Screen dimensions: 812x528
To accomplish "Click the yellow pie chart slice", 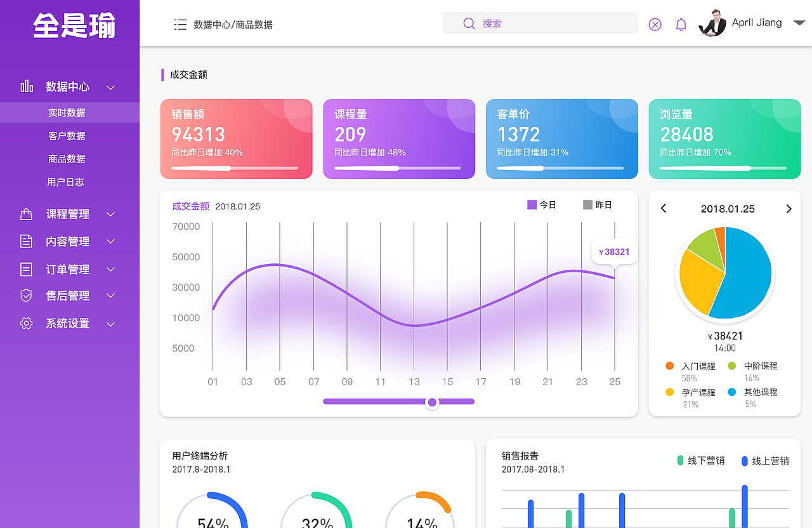I will (698, 282).
